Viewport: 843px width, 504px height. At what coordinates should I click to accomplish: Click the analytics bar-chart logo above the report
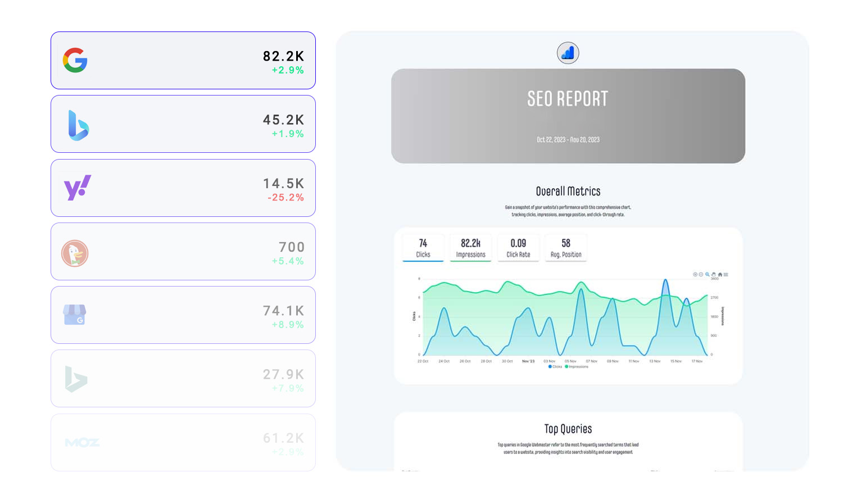coord(568,53)
